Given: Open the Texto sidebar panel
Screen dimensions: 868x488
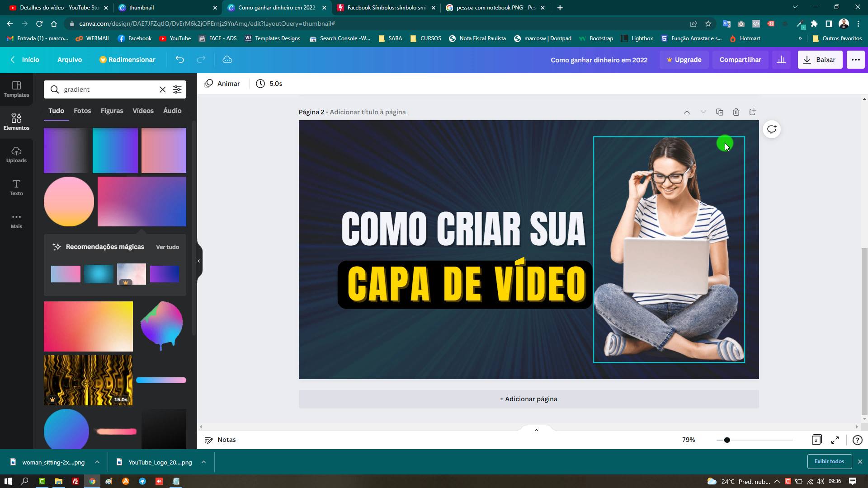Looking at the screenshot, I should point(16,188).
